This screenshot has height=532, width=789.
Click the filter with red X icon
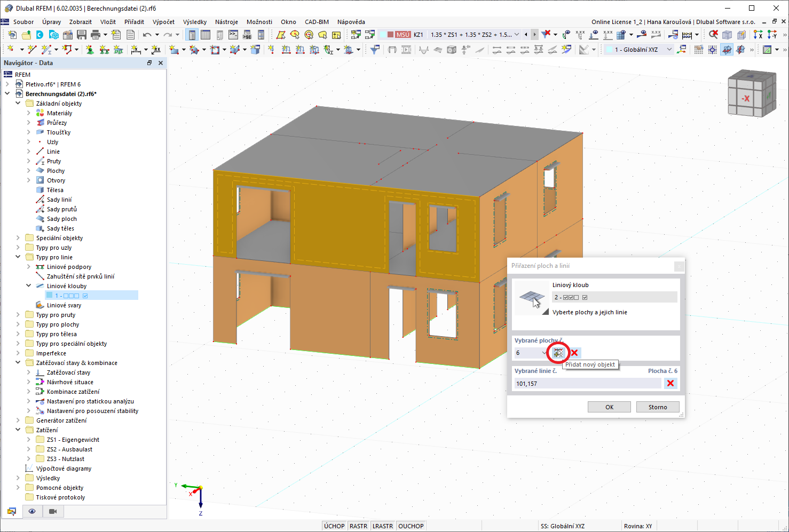546,35
